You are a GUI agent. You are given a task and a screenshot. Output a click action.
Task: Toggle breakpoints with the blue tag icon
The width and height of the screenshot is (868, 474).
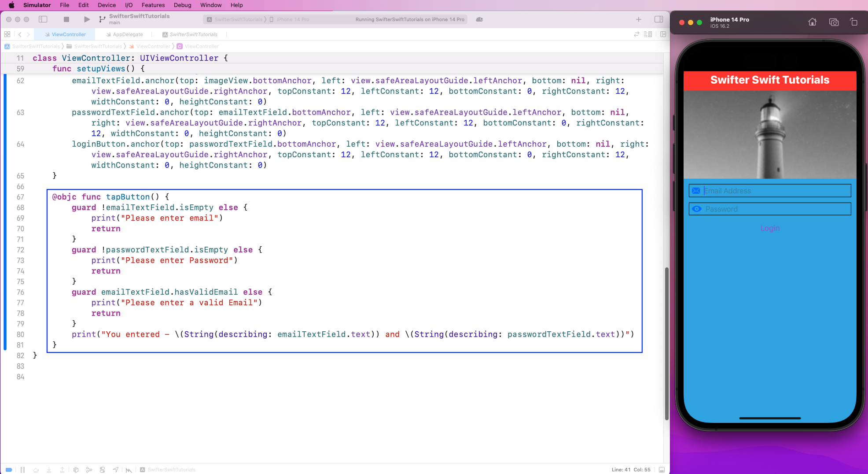pos(8,470)
